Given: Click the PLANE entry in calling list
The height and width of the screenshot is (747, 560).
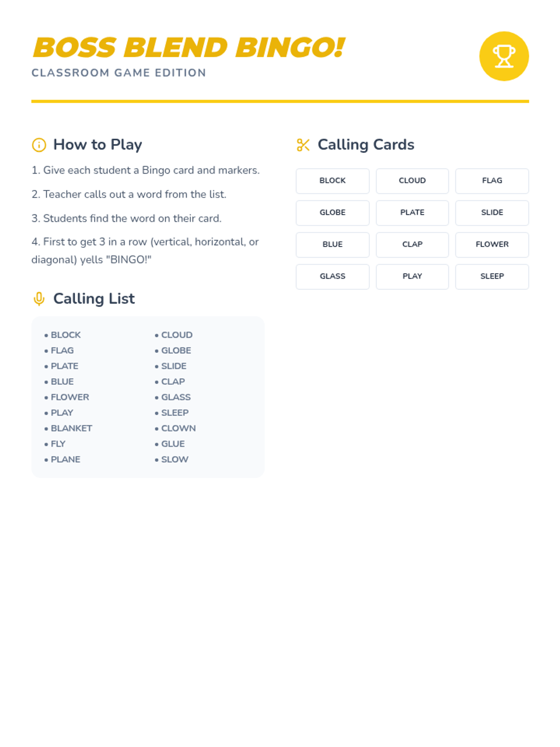Looking at the screenshot, I should pyautogui.click(x=65, y=459).
